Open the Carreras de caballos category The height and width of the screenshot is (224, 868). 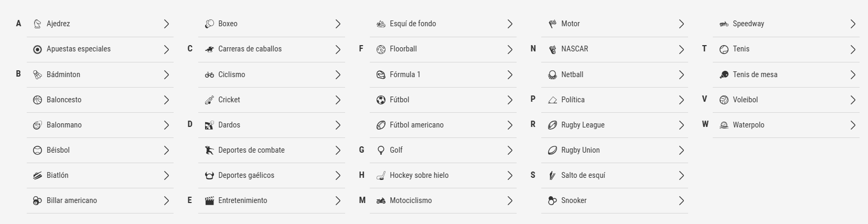click(x=272, y=49)
